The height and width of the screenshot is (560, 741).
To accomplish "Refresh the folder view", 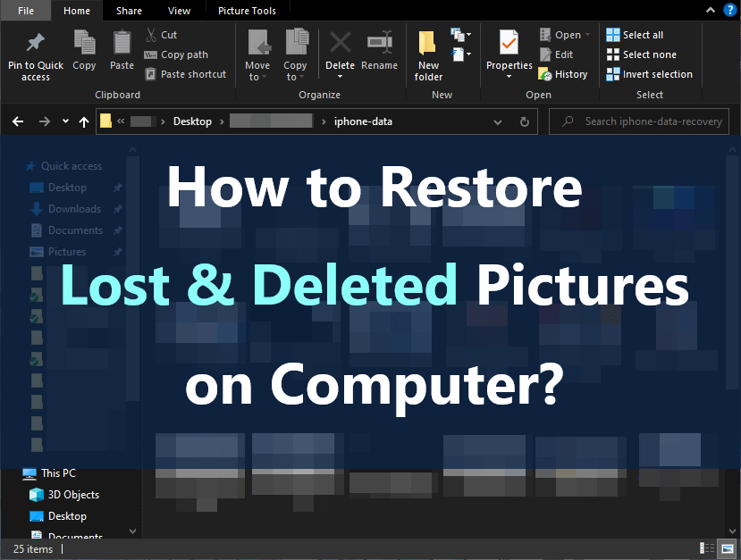I will (x=524, y=121).
